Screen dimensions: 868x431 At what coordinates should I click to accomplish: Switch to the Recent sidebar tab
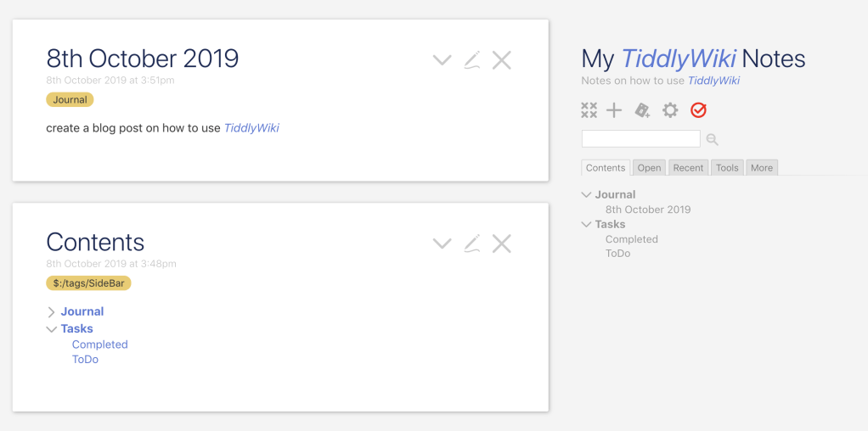tap(688, 168)
